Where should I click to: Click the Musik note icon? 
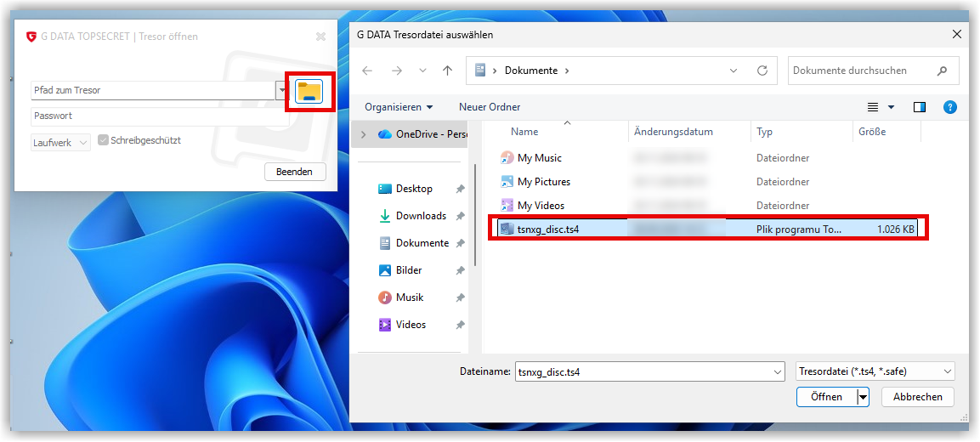385,297
